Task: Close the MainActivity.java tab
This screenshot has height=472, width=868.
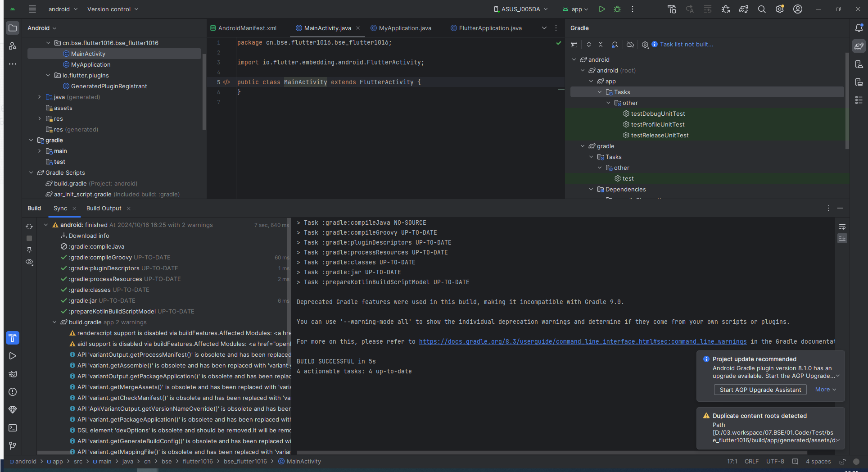Action: pyautogui.click(x=358, y=28)
